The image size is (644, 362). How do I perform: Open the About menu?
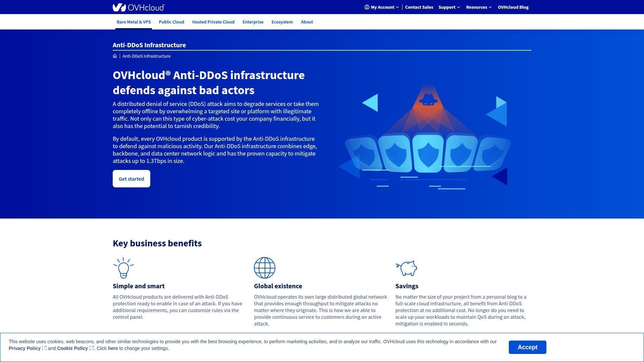click(x=307, y=22)
